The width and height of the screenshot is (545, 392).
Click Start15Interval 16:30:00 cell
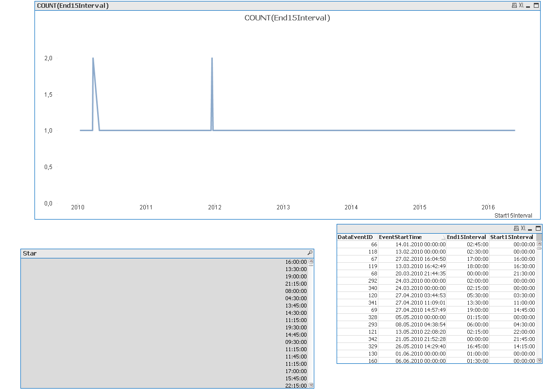click(x=512, y=267)
